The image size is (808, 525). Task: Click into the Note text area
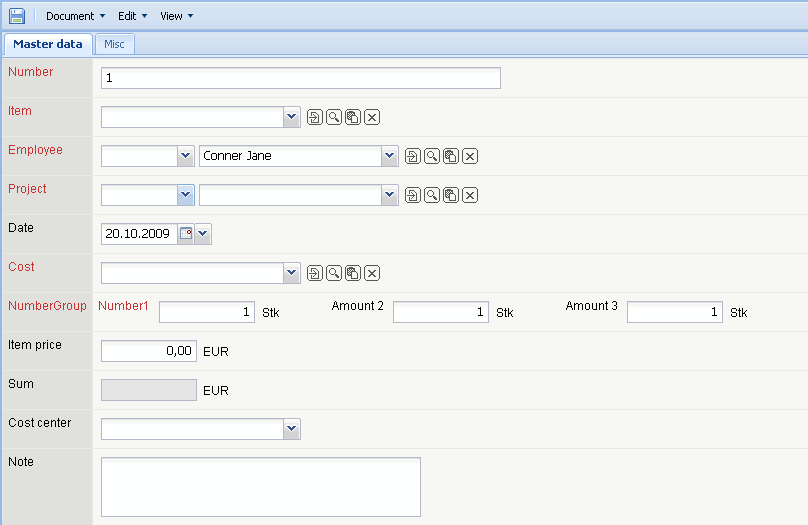tap(260, 486)
